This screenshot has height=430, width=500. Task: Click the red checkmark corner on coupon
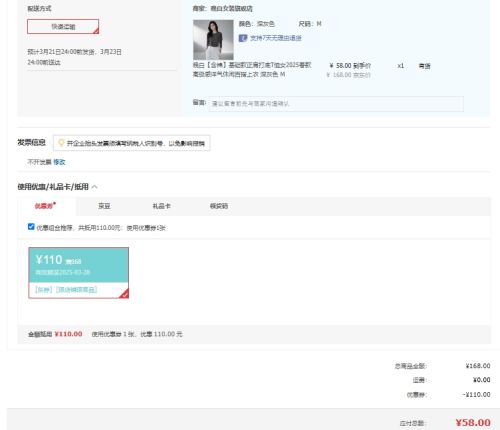click(x=124, y=294)
